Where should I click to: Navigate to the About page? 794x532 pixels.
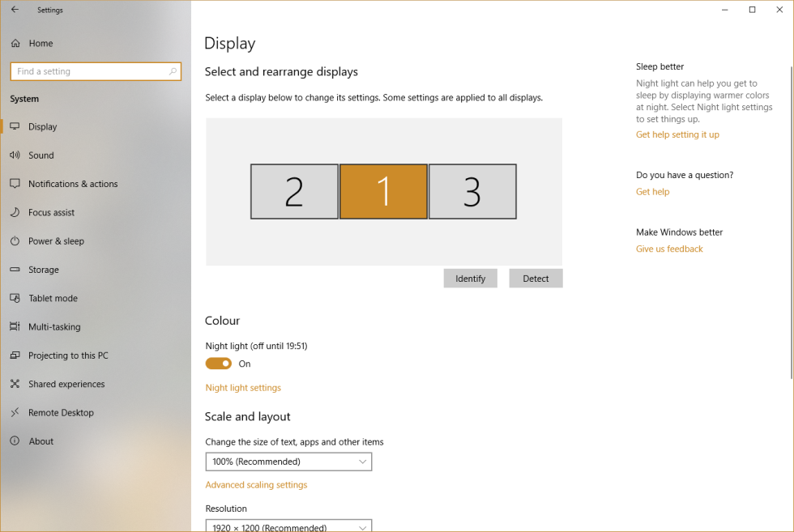(42, 440)
